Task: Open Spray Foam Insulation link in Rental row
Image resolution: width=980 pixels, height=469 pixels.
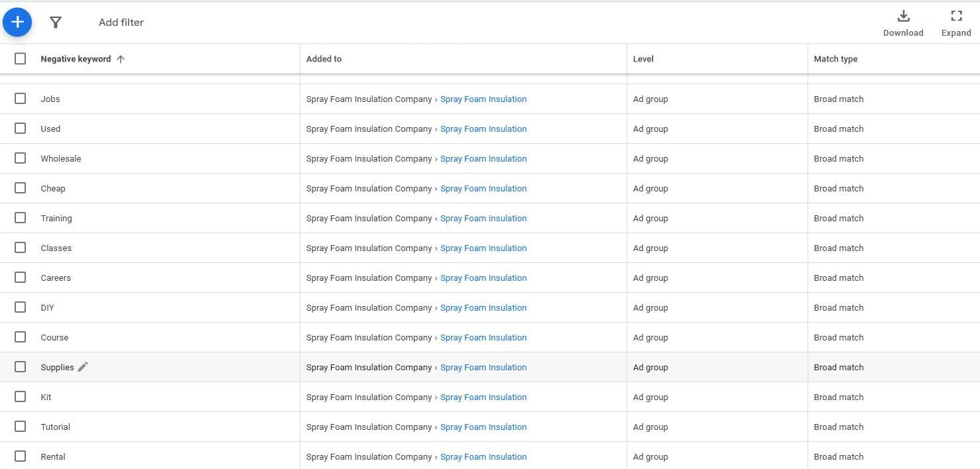Action: (483, 457)
